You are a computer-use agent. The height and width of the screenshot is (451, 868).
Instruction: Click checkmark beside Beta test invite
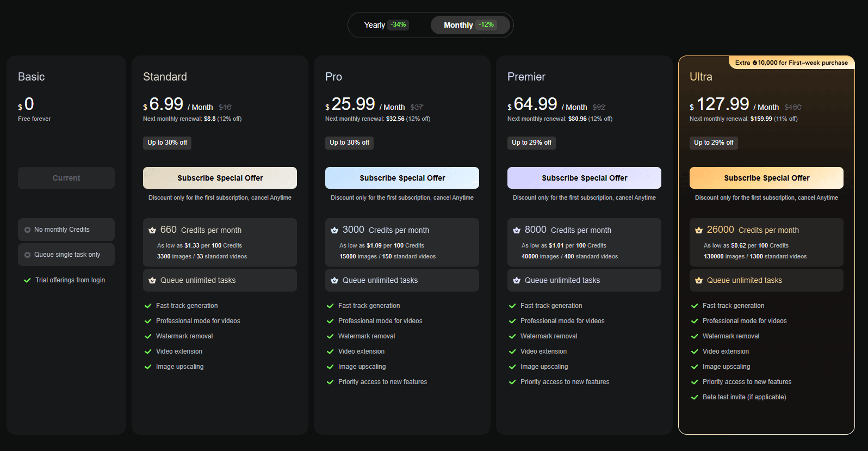click(695, 397)
